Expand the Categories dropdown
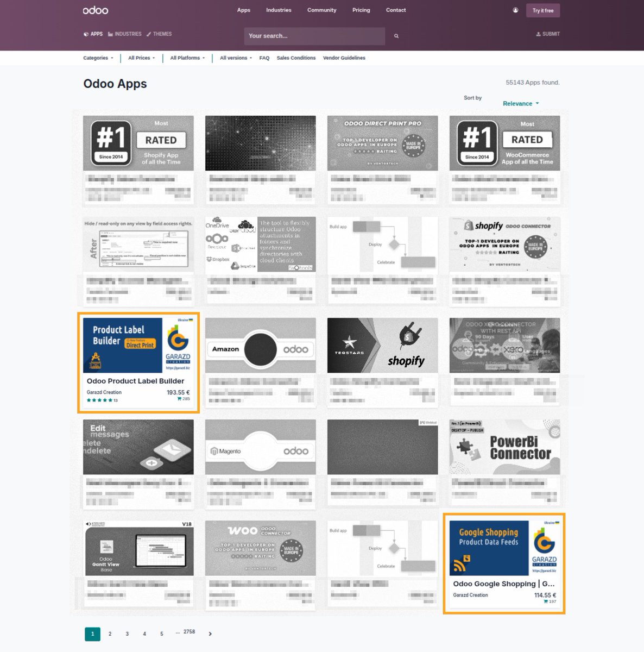The height and width of the screenshot is (652, 644). [98, 58]
